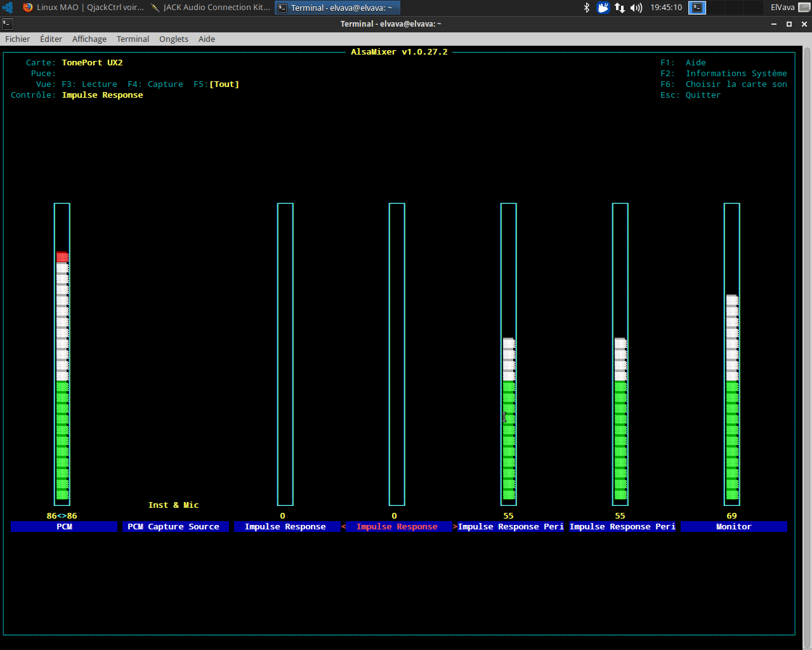Click the Bluetooth tray icon
The width and height of the screenshot is (812, 650).
587,8
